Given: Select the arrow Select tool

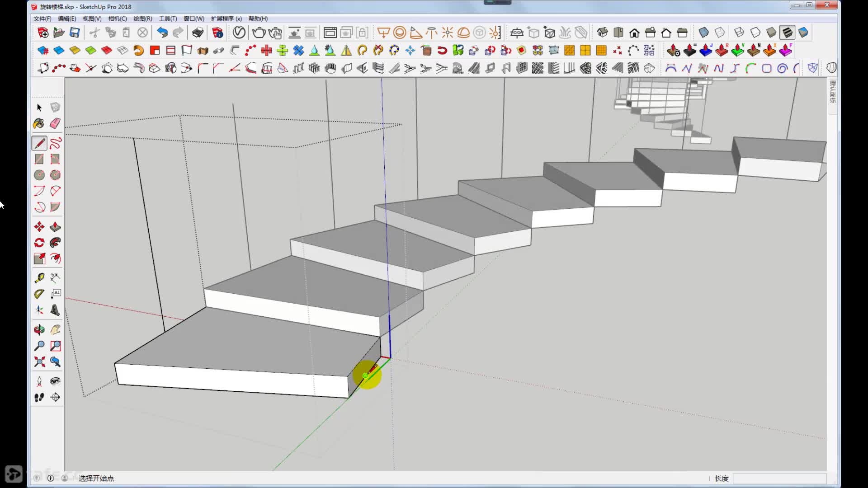Looking at the screenshot, I should point(39,108).
